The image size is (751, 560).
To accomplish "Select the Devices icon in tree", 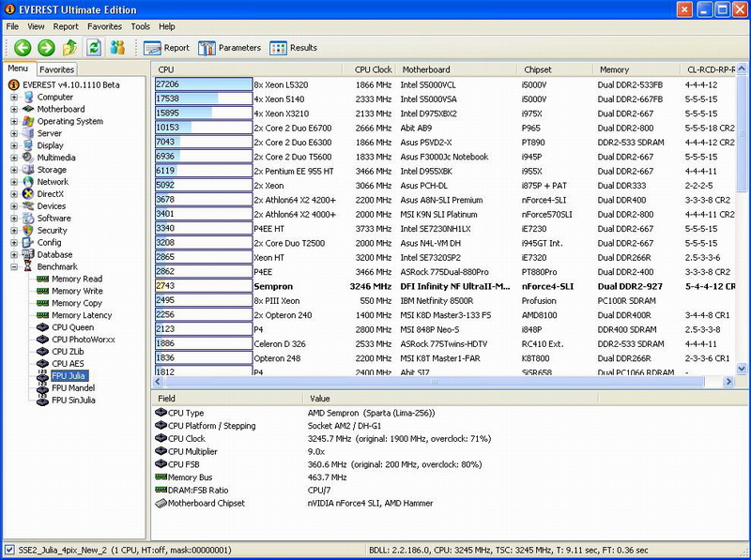I will click(28, 205).
